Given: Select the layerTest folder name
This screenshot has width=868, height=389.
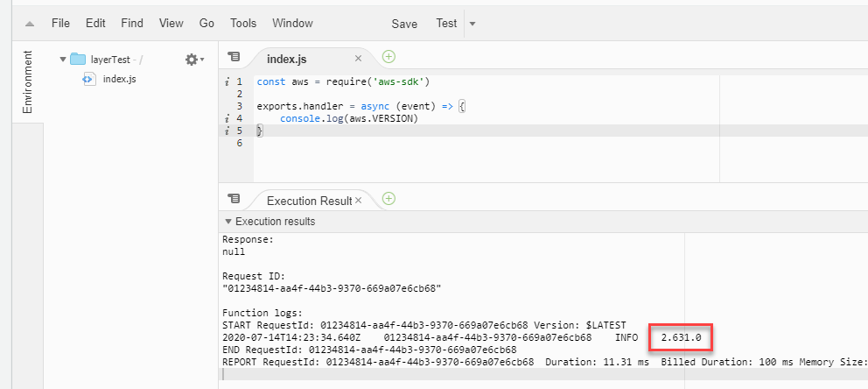Looking at the screenshot, I should [x=111, y=60].
